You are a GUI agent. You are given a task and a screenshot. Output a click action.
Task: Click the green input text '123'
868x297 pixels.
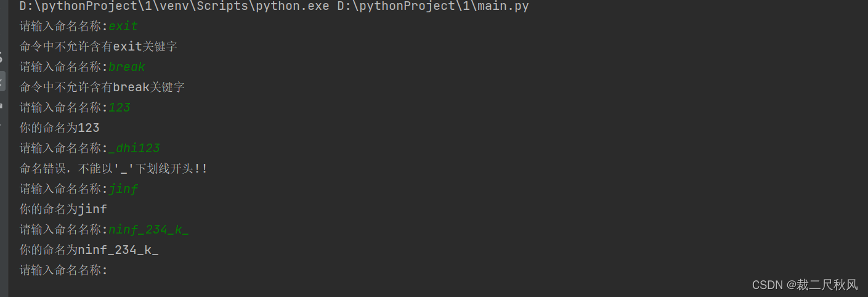tap(120, 107)
